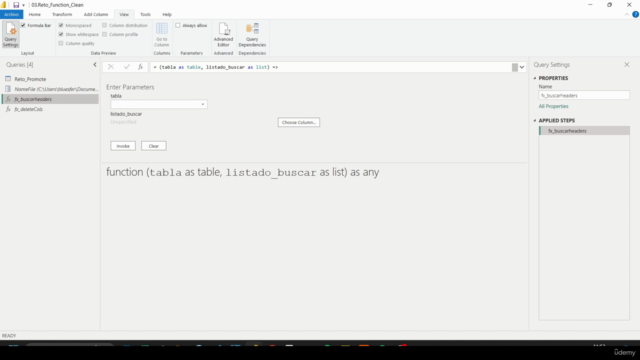Close the Query Settings pane
This screenshot has width=640, height=360.
[x=627, y=64]
